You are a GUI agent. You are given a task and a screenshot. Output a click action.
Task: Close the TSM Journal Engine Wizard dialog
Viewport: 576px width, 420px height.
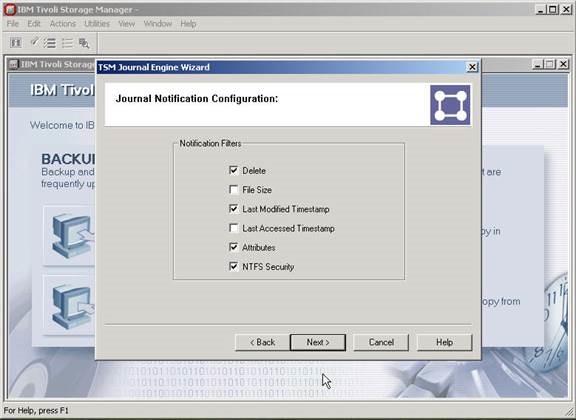click(472, 67)
